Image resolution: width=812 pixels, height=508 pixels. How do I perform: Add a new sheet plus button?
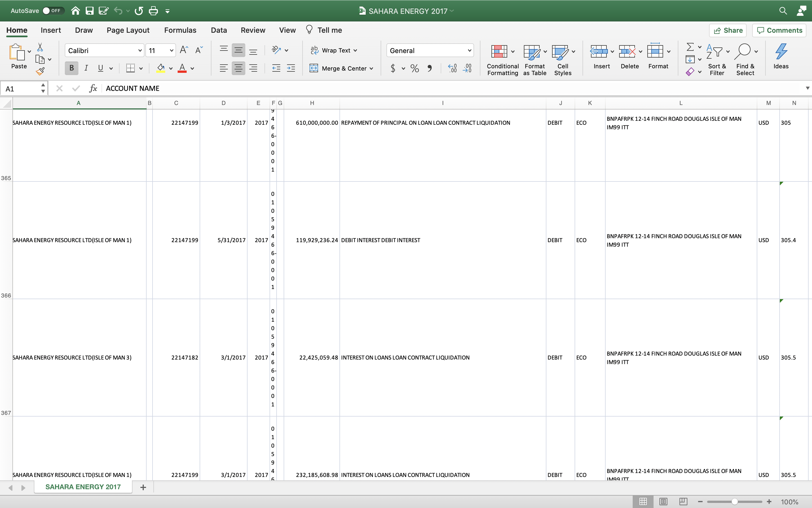tap(143, 487)
